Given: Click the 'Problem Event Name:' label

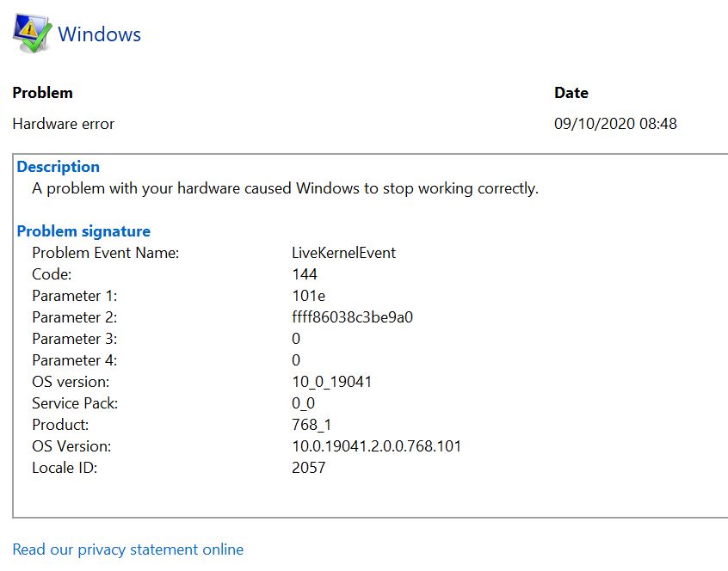Looking at the screenshot, I should click(x=105, y=253).
